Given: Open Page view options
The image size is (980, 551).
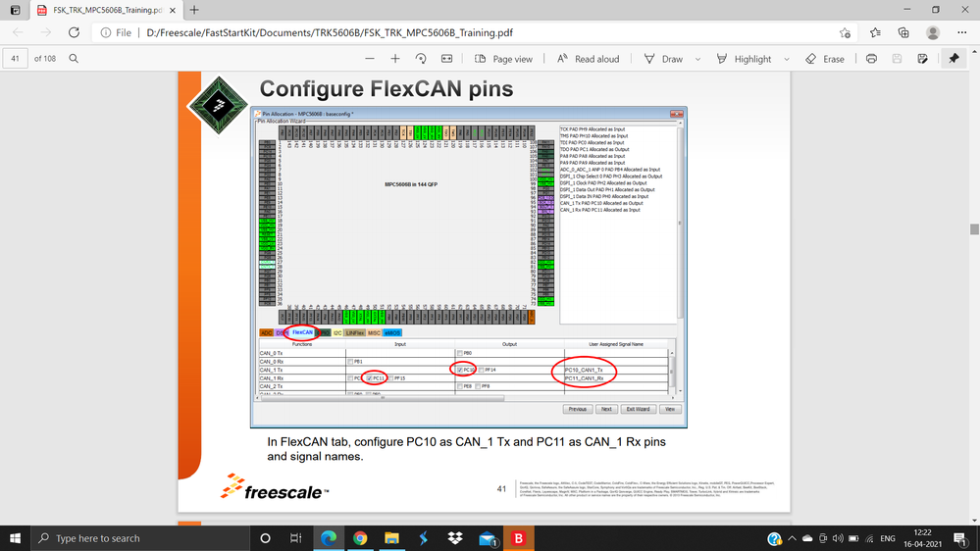Looking at the screenshot, I should tap(503, 59).
